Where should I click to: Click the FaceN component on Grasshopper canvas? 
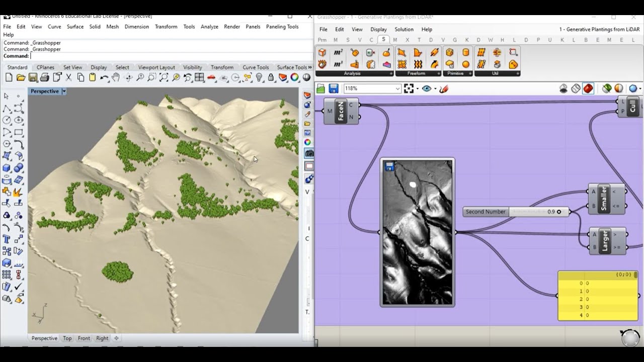[x=341, y=111]
